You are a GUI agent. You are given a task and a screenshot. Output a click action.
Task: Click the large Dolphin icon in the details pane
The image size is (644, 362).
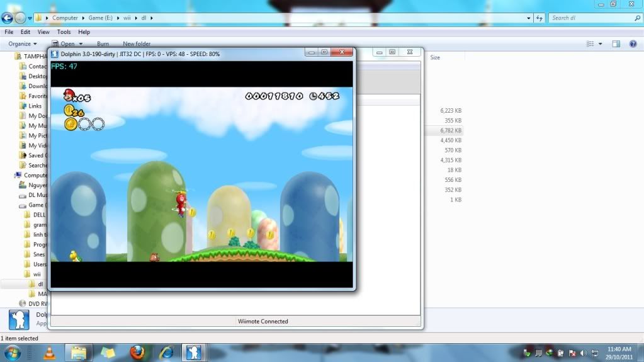[19, 320]
